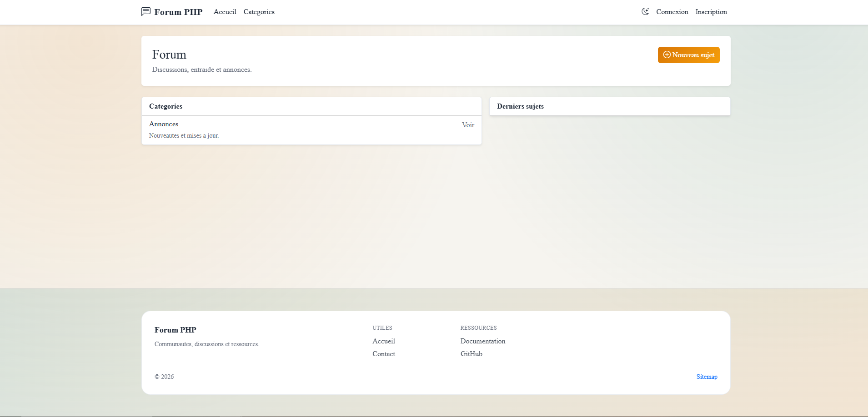Click the Derniers sujets panel header
Screen dimensions: 868x417
pyautogui.click(x=520, y=106)
